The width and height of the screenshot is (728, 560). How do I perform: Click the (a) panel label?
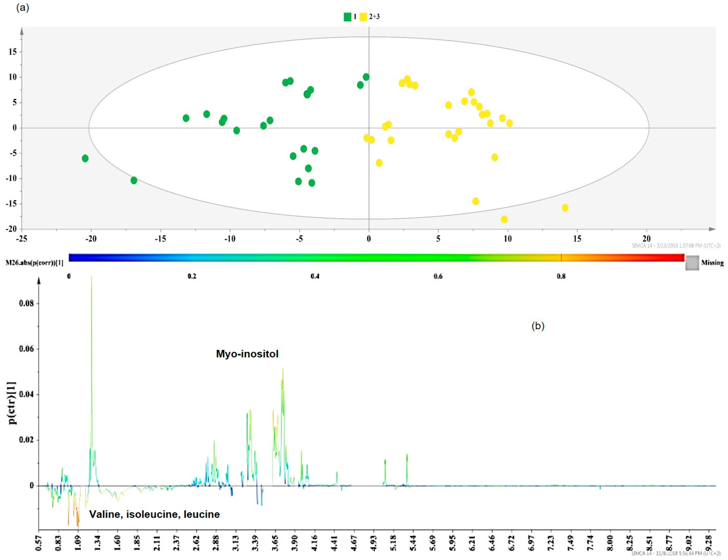[x=23, y=8]
